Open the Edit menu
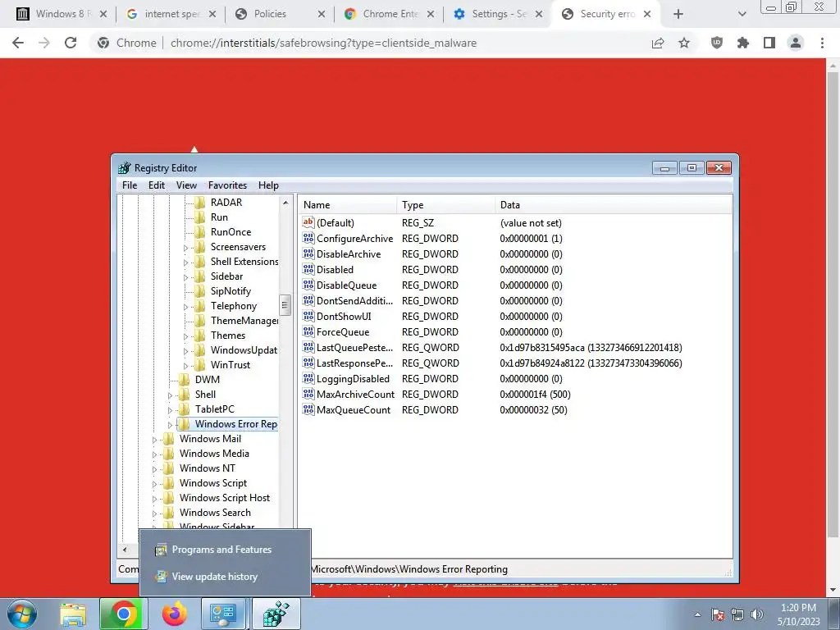840x630 pixels. [x=157, y=185]
